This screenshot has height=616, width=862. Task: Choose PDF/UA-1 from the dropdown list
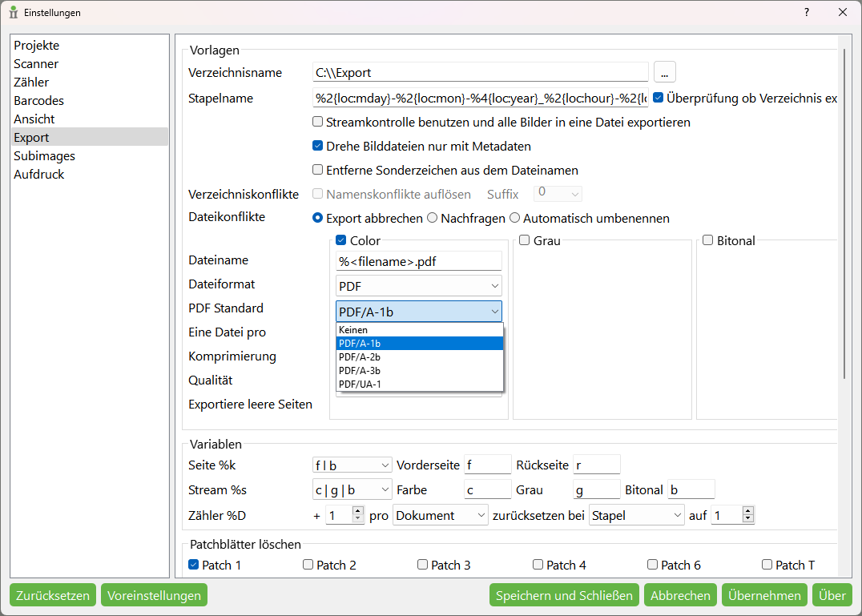(x=420, y=384)
